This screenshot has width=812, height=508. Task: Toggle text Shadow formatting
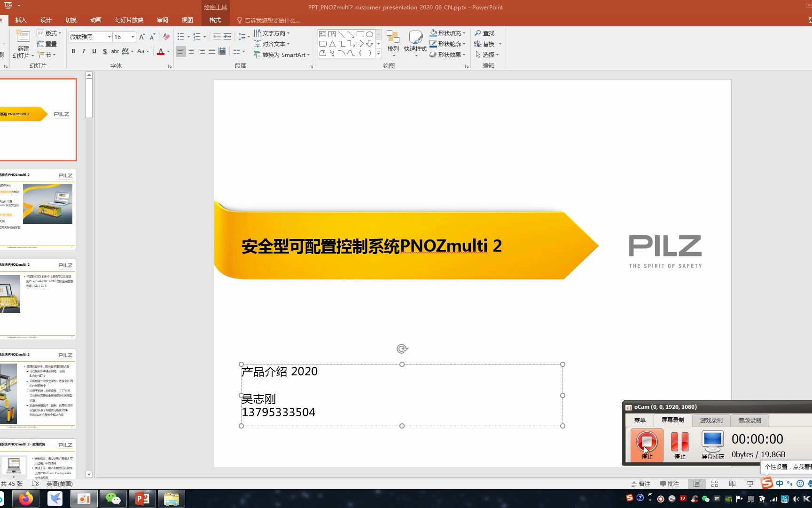tap(104, 51)
